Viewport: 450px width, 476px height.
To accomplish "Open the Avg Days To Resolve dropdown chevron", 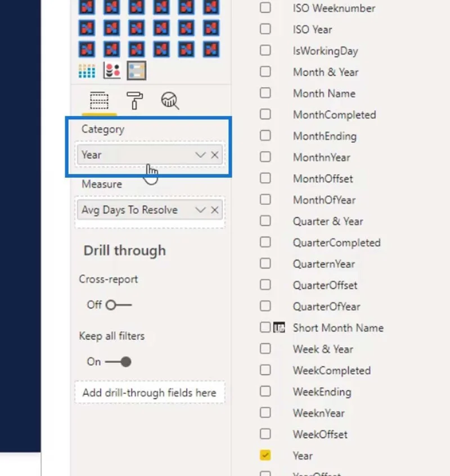I will pyautogui.click(x=200, y=210).
